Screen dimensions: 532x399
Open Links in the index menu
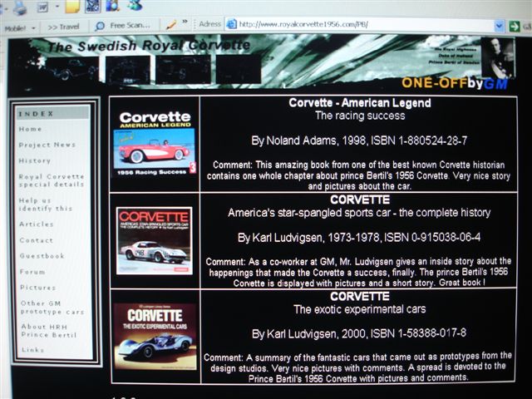[x=32, y=349]
